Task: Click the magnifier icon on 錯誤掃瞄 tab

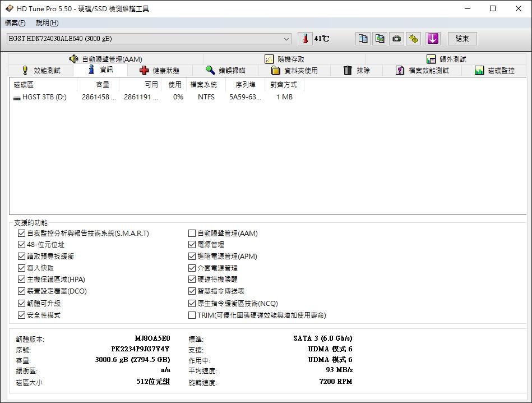Action: [210, 70]
